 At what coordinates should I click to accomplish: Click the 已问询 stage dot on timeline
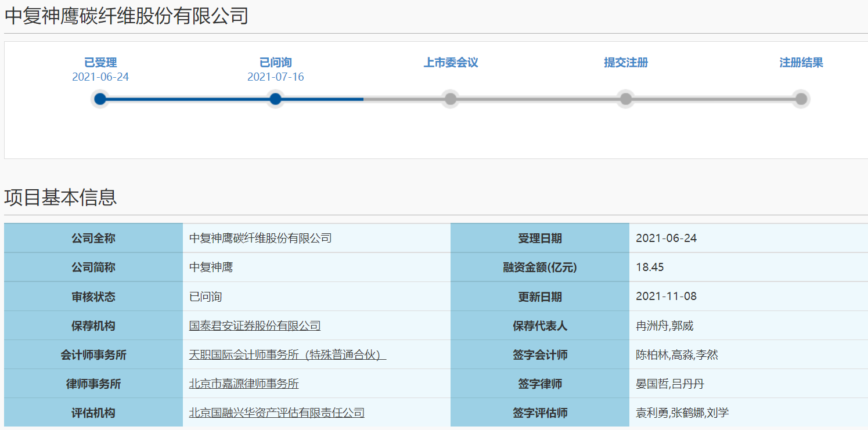coord(276,99)
